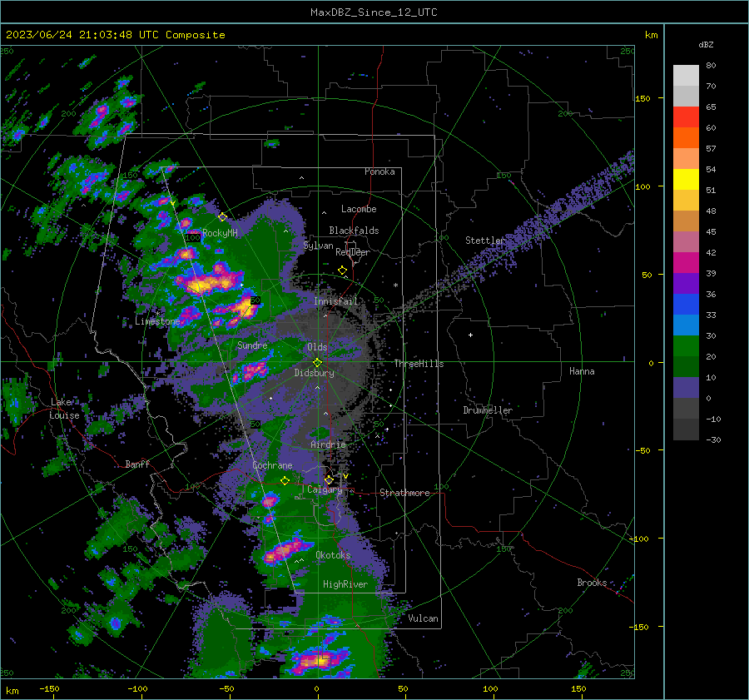Click the Olds label
The width and height of the screenshot is (749, 700).
point(317,346)
